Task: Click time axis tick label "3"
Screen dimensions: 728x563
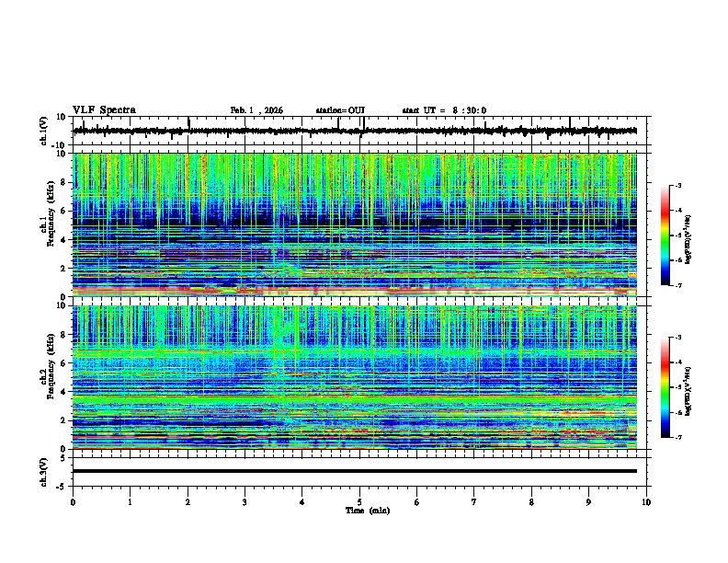Action: tap(245, 502)
